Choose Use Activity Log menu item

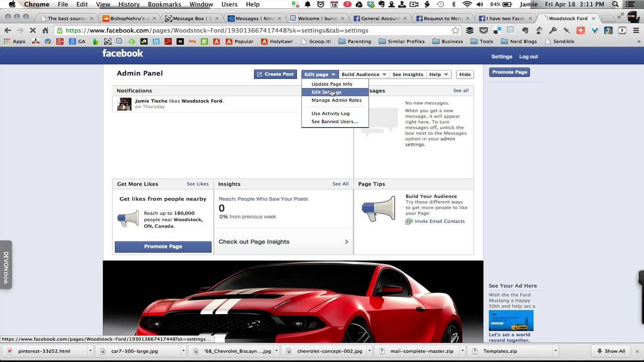click(335, 113)
